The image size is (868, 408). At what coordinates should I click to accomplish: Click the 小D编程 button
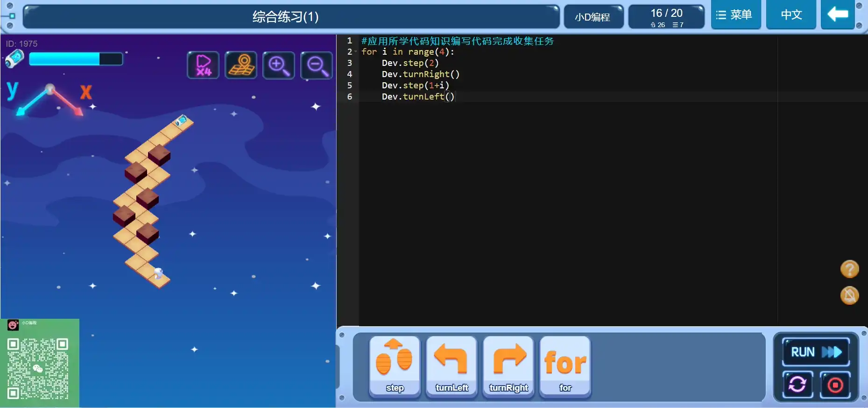tap(593, 17)
